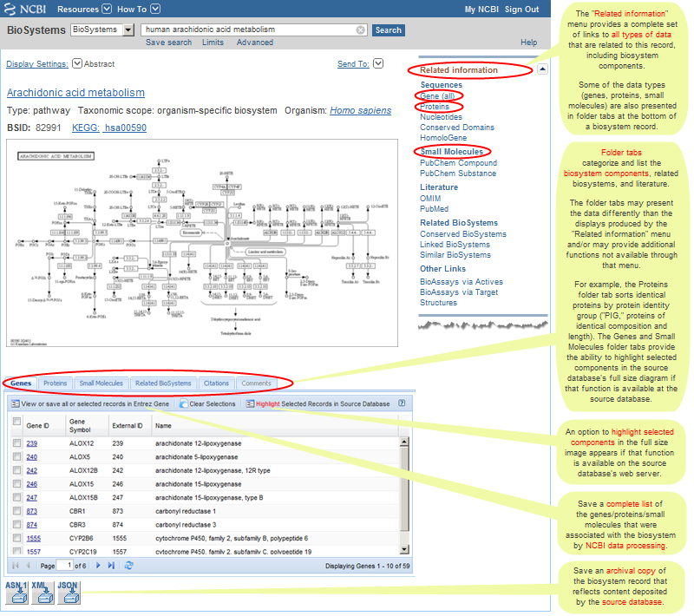The width and height of the screenshot is (694, 616).
Task: Click scroll-down arrow in genes table
Action: pyautogui.click(x=404, y=549)
